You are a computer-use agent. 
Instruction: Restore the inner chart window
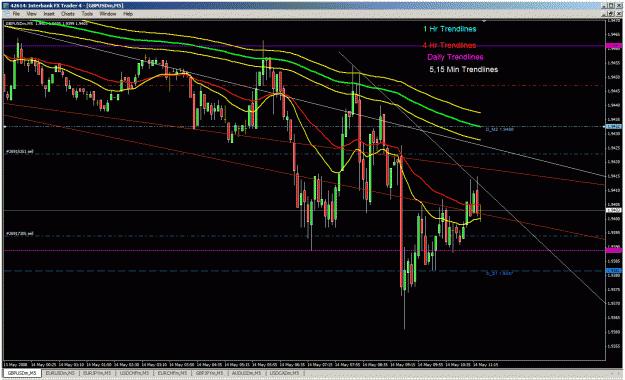(611, 14)
